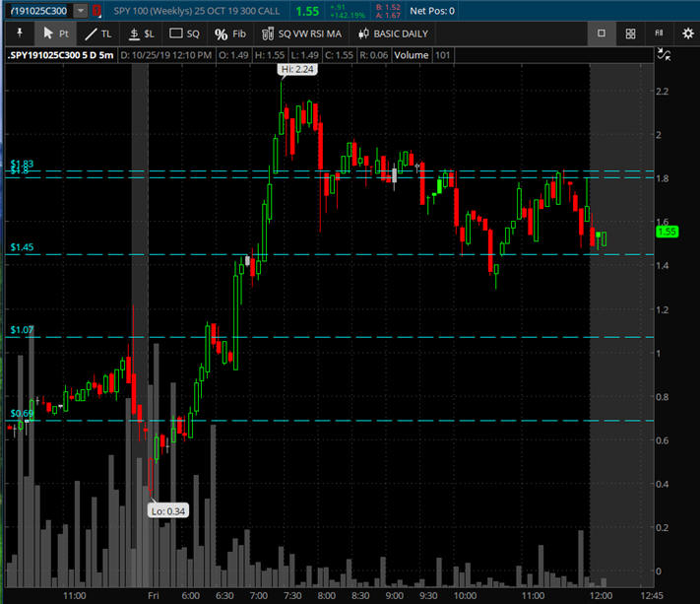Open the chart grid layout selector
The width and height of the screenshot is (700, 604).
pos(630,34)
